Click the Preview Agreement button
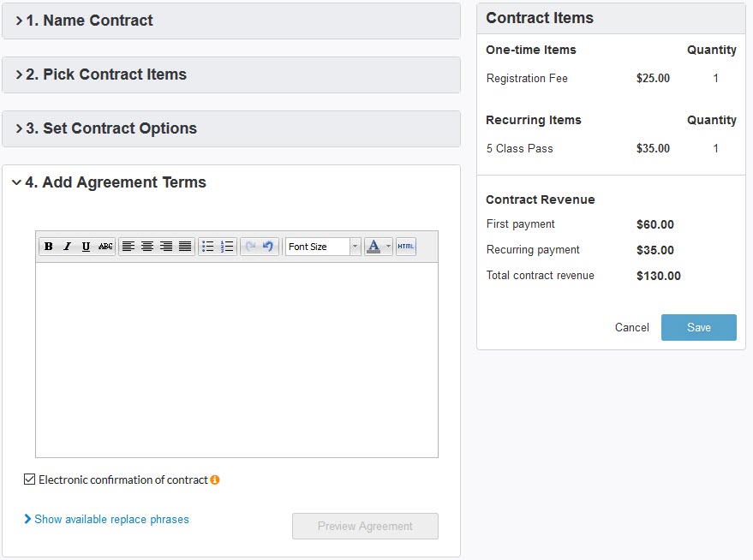This screenshot has height=560, width=753. [x=365, y=526]
